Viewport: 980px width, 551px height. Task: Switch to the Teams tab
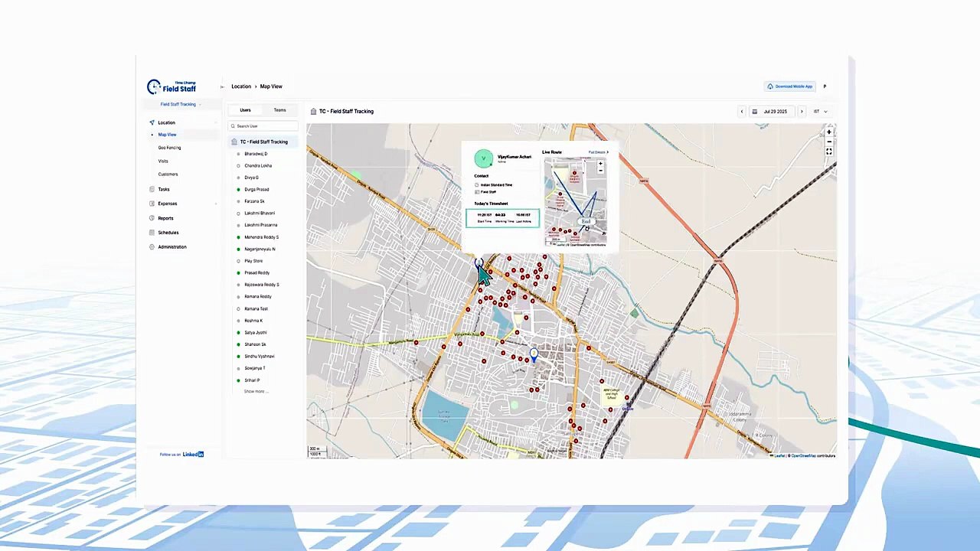click(280, 110)
